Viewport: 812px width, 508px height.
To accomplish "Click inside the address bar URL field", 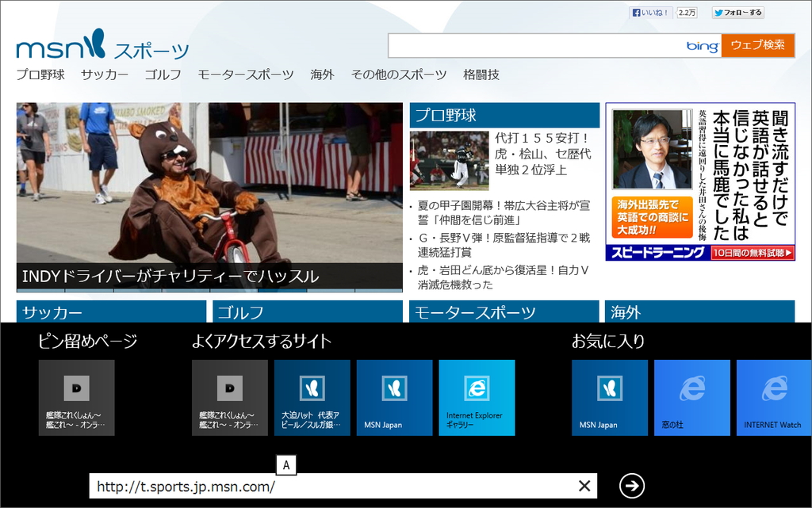I will pos(317,487).
